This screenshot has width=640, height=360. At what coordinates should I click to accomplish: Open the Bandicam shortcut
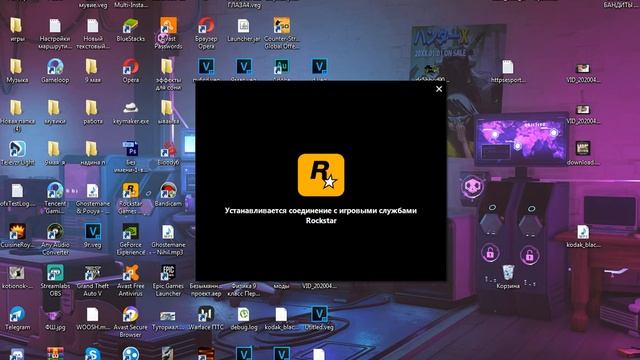click(x=168, y=195)
